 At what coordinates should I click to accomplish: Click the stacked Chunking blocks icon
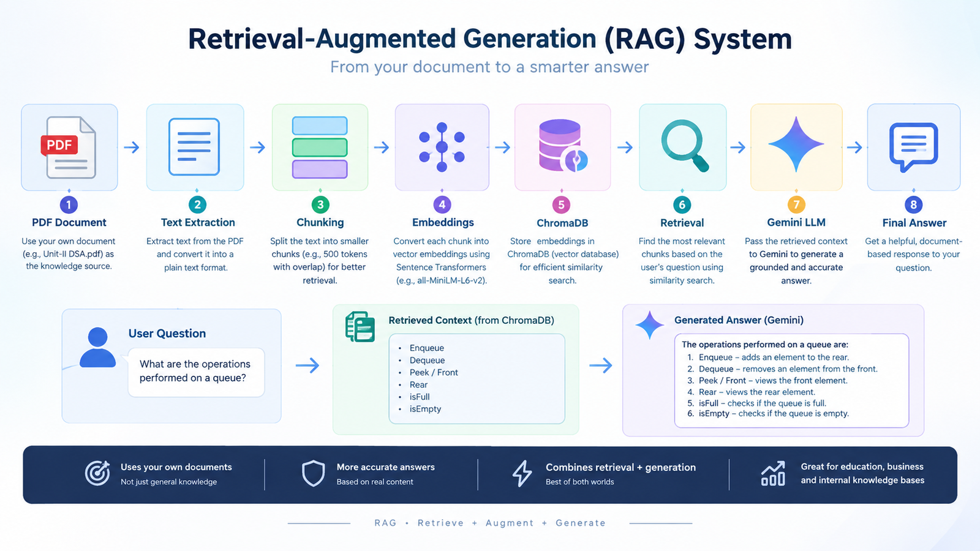(x=320, y=147)
